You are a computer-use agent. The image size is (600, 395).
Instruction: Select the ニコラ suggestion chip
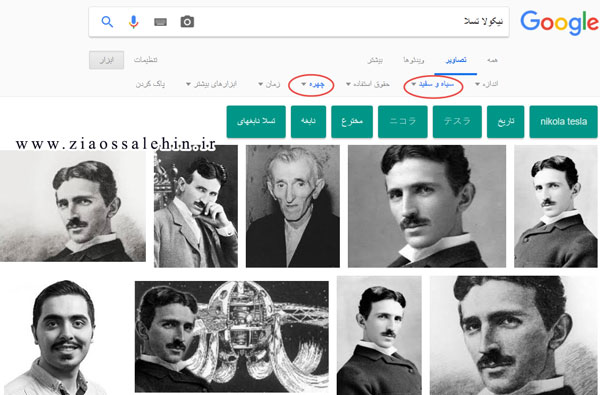tap(403, 122)
